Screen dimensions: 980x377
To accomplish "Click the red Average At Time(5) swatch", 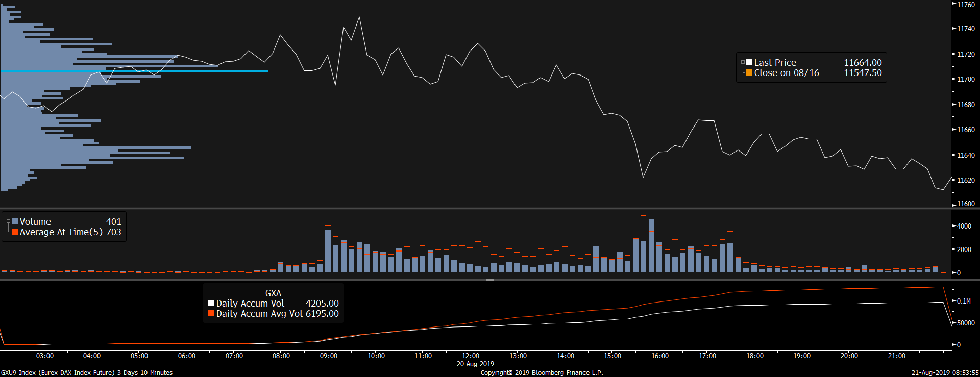I will 15,232.
